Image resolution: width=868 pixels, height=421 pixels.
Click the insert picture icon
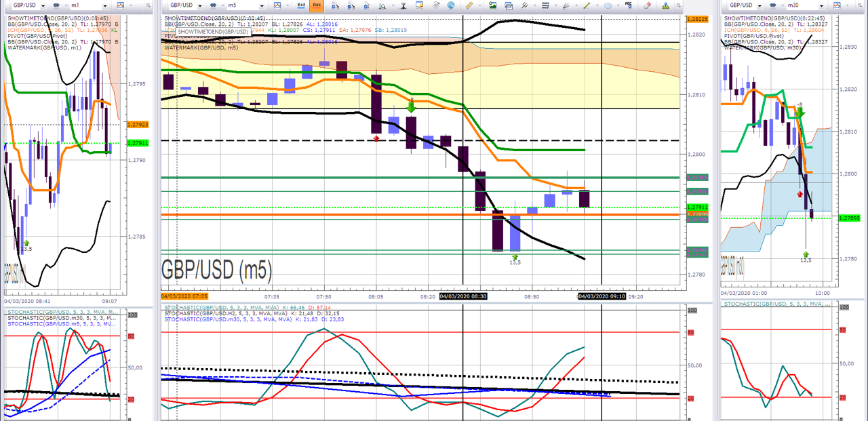(492, 5)
